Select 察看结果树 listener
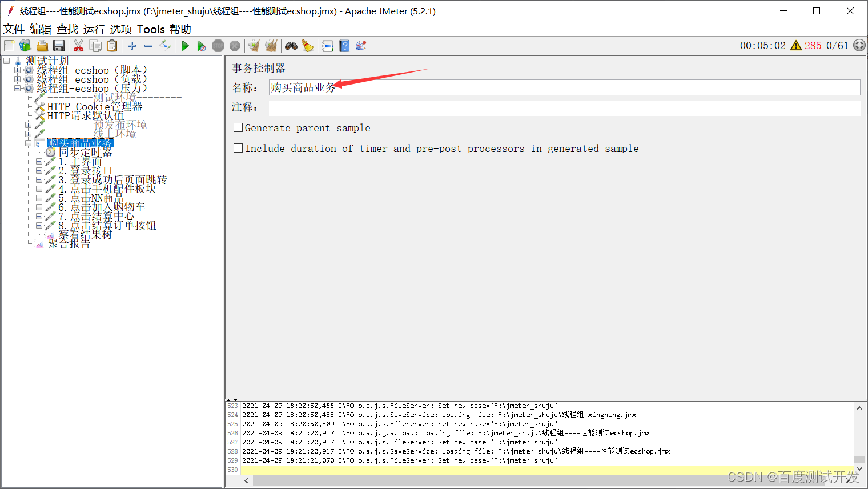 point(85,235)
